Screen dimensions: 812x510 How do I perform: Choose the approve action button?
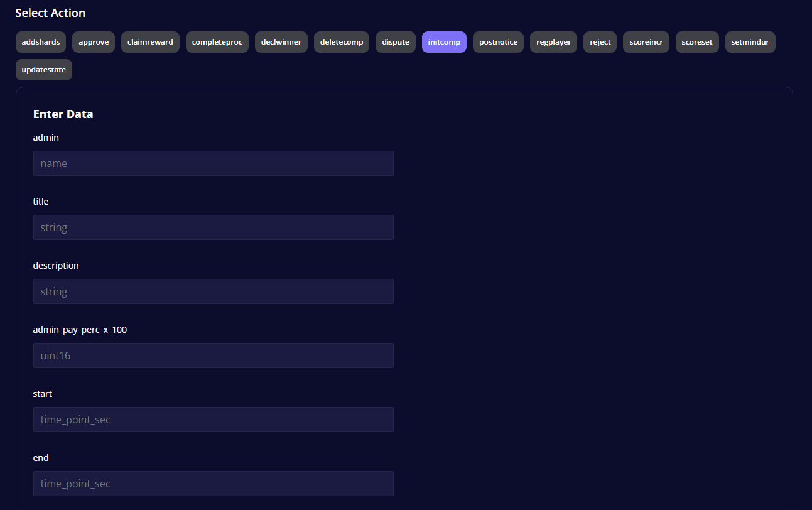[94, 42]
